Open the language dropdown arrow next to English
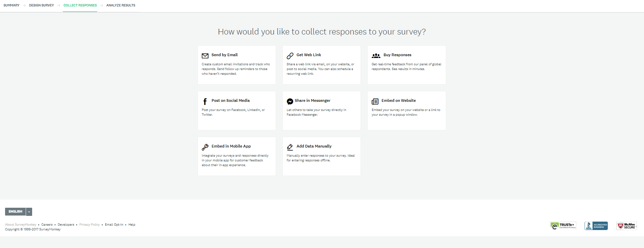This screenshot has height=248, width=644. pos(29,212)
